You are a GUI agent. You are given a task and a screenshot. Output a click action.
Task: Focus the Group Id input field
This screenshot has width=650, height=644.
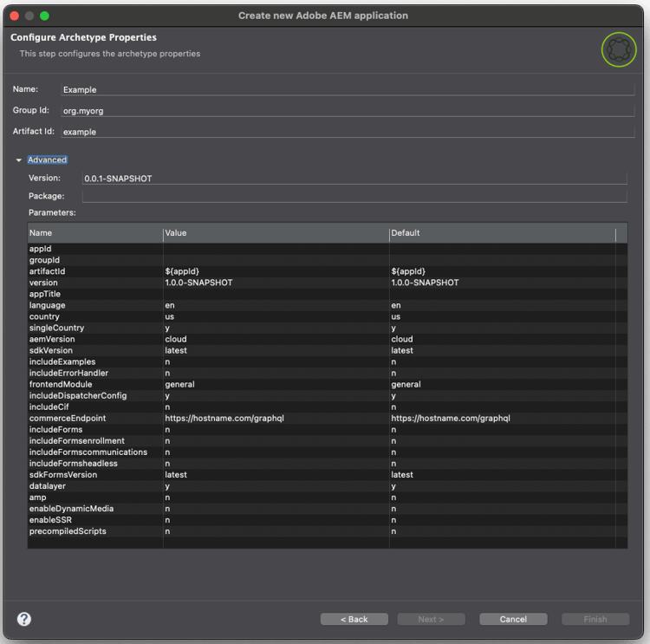pos(348,111)
